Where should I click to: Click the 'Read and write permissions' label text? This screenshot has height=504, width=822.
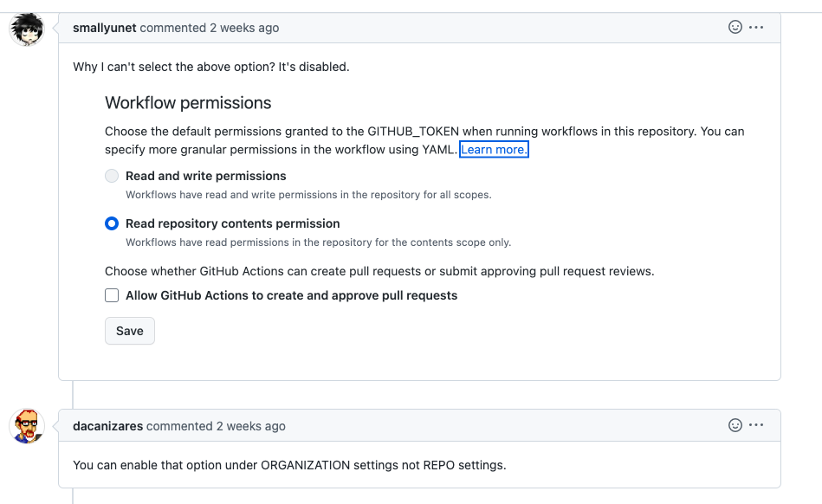pyautogui.click(x=204, y=175)
